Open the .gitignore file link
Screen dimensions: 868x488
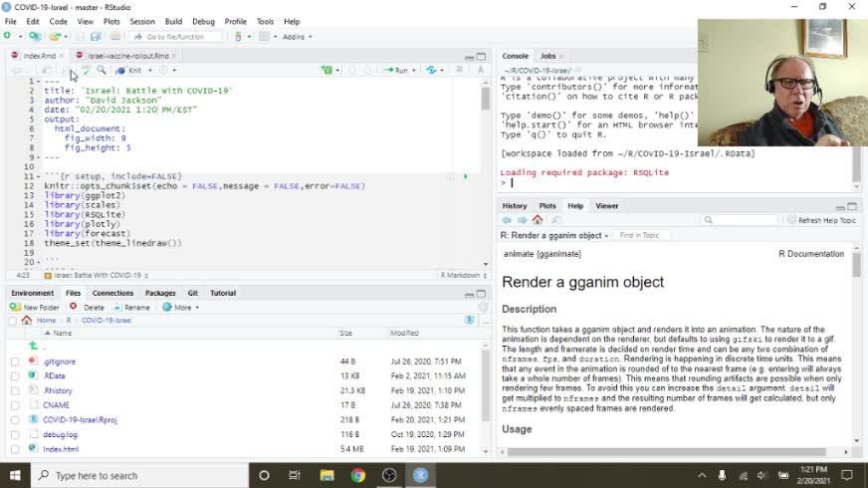pyautogui.click(x=60, y=362)
